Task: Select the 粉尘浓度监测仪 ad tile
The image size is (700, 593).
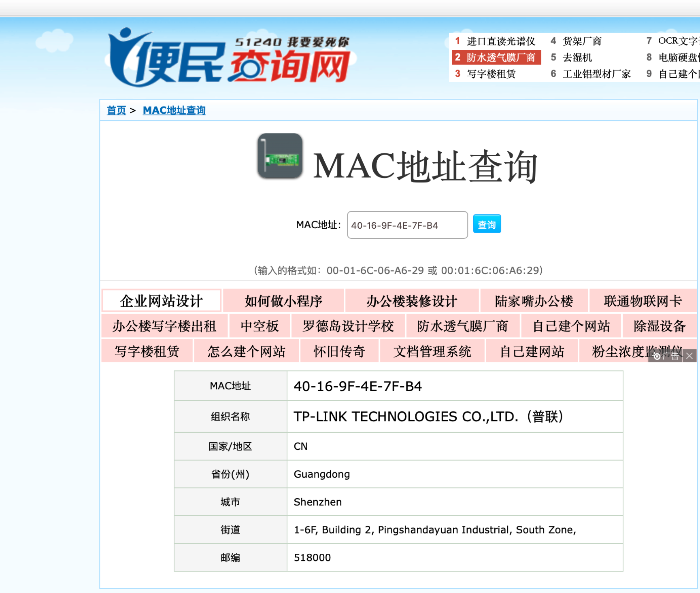Action: 638,351
